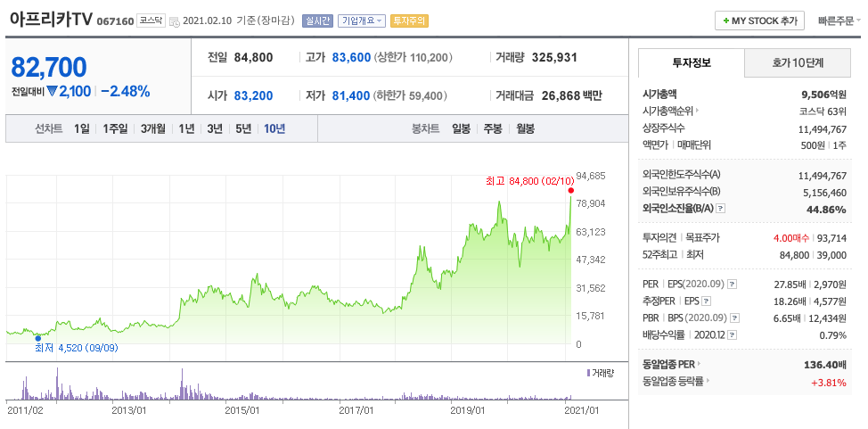Click the 2019/01 label on the chart axis
Image resolution: width=868 pixels, height=429 pixels.
tap(467, 410)
